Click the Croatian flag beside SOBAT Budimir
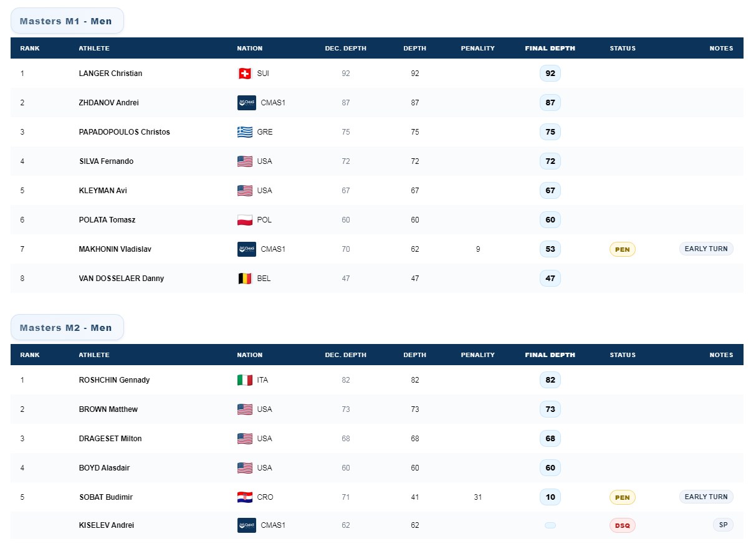756x554 pixels. [x=245, y=497]
